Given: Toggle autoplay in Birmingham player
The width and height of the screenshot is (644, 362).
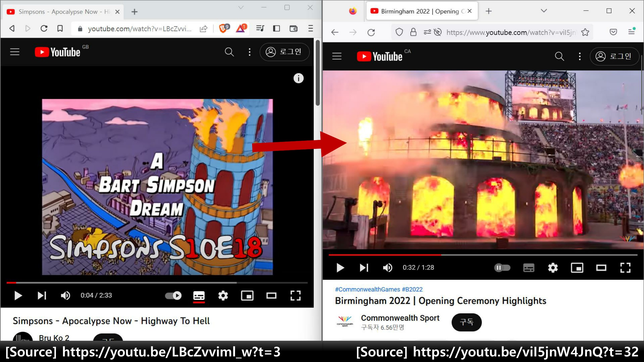Looking at the screenshot, I should [502, 268].
